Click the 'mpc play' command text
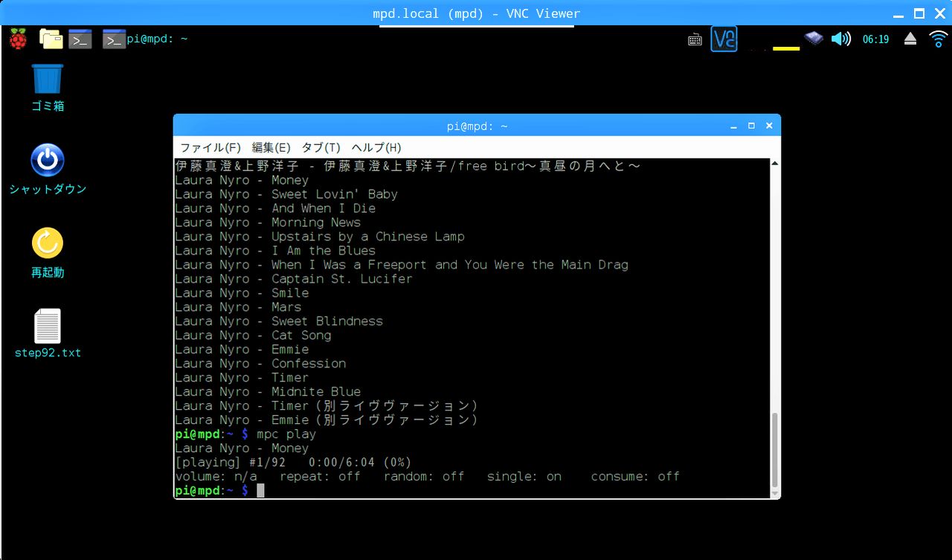 286,434
